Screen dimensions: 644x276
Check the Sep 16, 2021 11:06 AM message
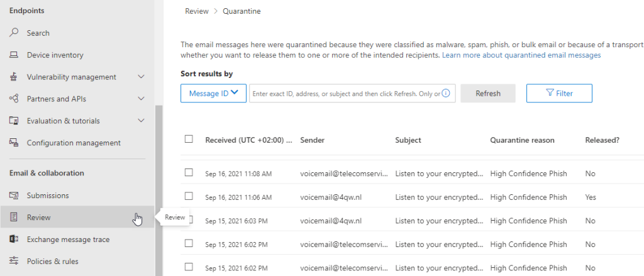[189, 196]
